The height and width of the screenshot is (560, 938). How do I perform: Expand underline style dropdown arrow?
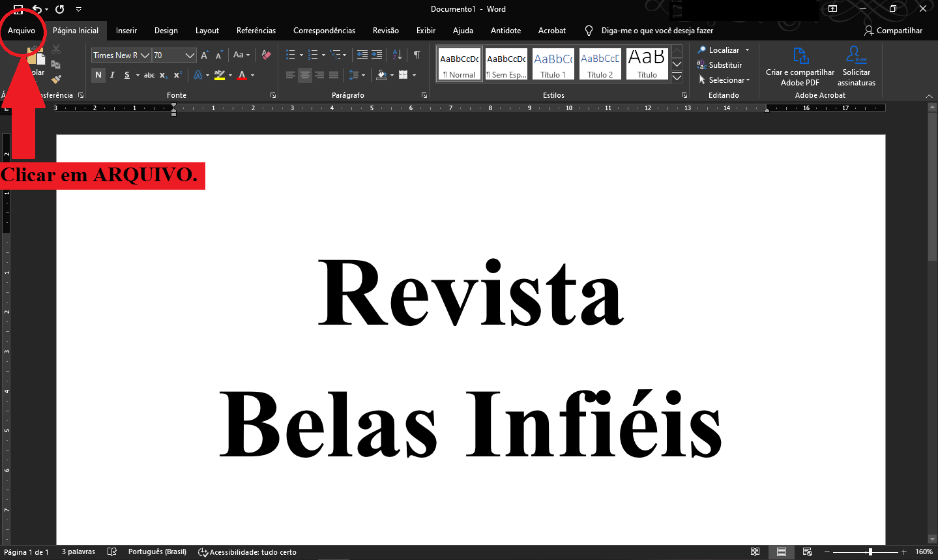pos(138,76)
